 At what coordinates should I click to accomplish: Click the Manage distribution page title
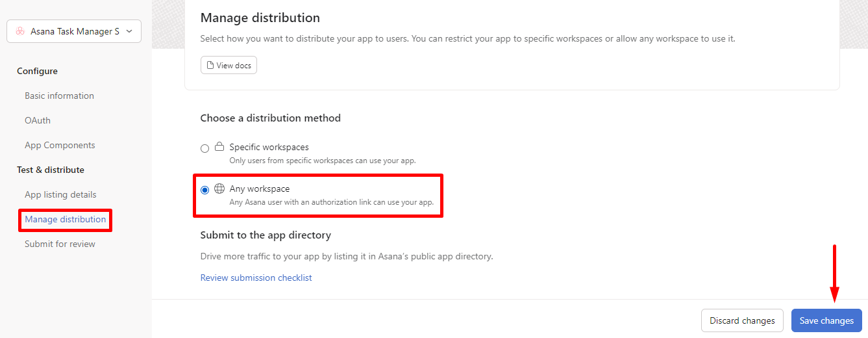pos(260,18)
